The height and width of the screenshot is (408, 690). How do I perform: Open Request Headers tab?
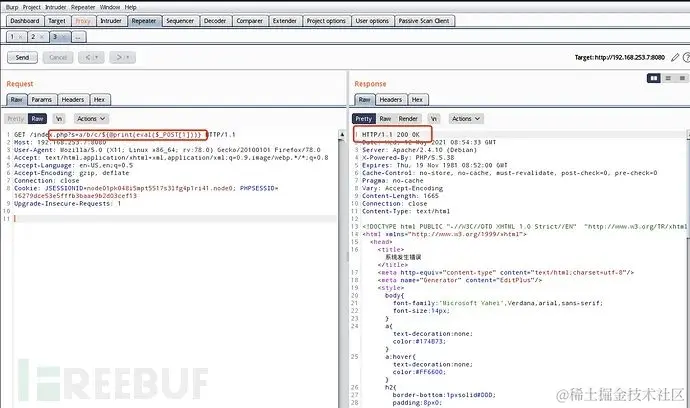pos(73,99)
